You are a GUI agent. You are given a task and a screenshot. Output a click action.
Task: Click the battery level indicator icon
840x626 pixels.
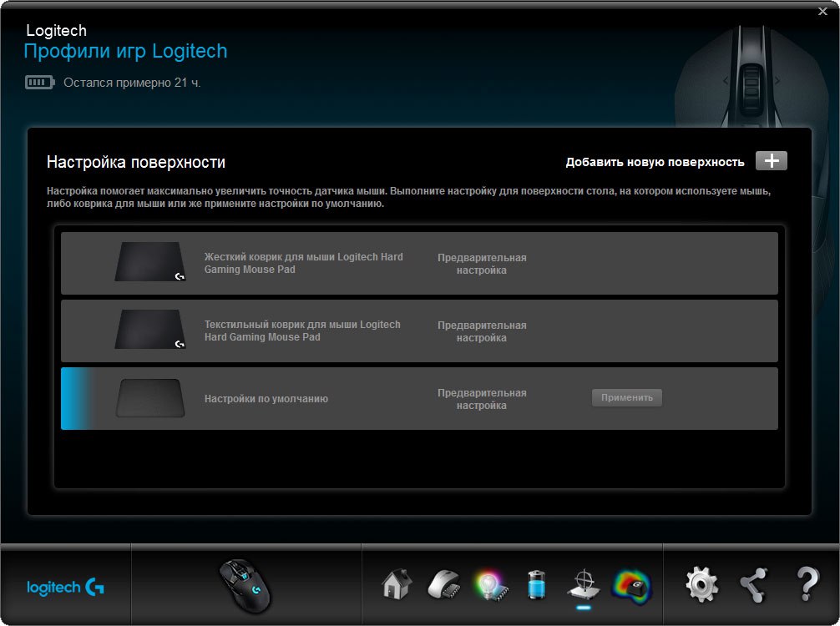39,83
